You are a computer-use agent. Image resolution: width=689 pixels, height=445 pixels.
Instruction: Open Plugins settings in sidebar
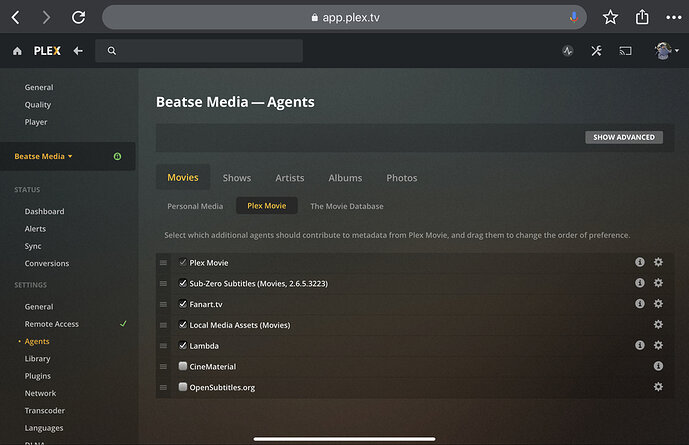37,376
